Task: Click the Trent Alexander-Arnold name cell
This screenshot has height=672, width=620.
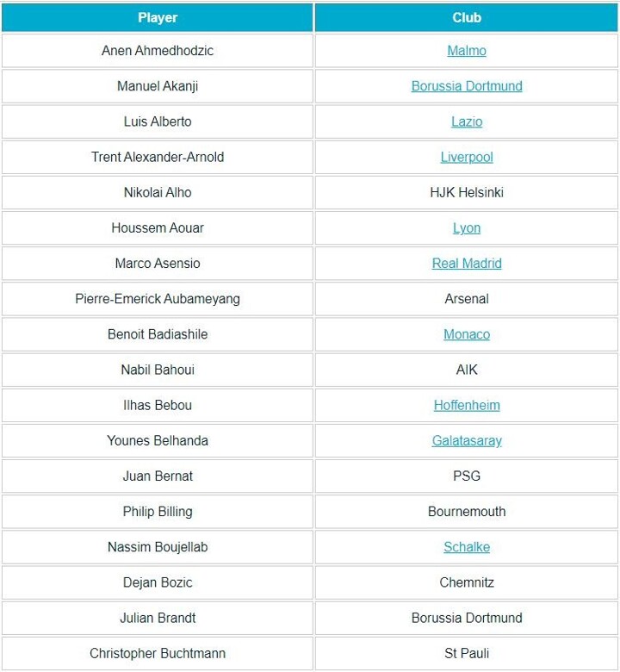Action: pos(157,157)
